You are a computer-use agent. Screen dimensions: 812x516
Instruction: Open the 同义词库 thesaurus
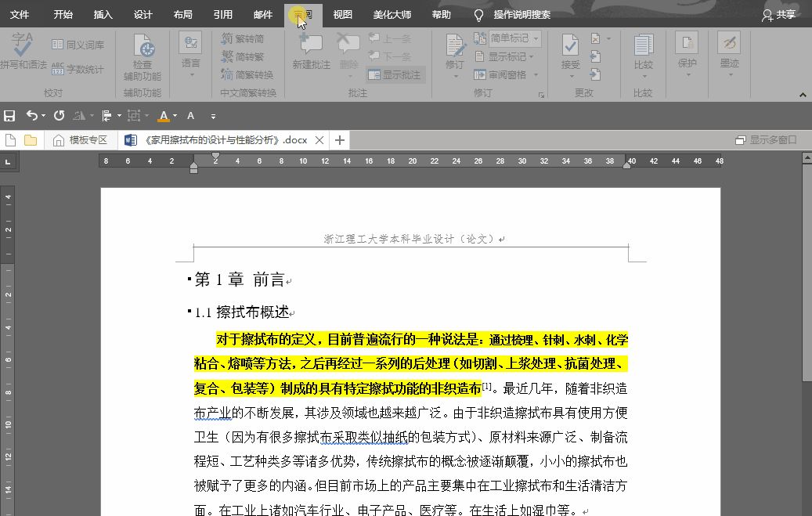[x=78, y=45]
